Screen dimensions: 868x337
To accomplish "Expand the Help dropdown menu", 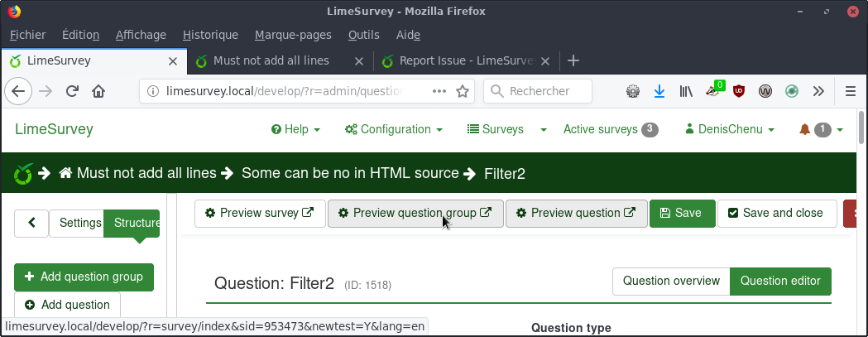I will (295, 129).
